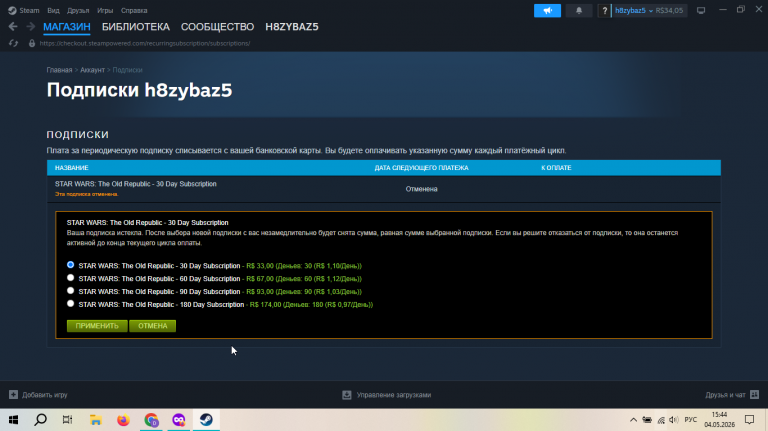768x431 pixels.
Task: Launch Firefox from taskbar
Action: point(123,420)
